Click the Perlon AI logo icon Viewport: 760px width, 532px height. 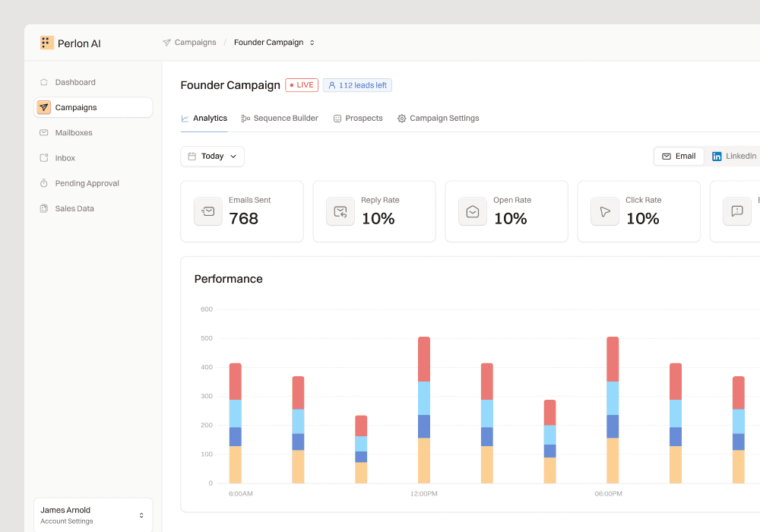47,43
